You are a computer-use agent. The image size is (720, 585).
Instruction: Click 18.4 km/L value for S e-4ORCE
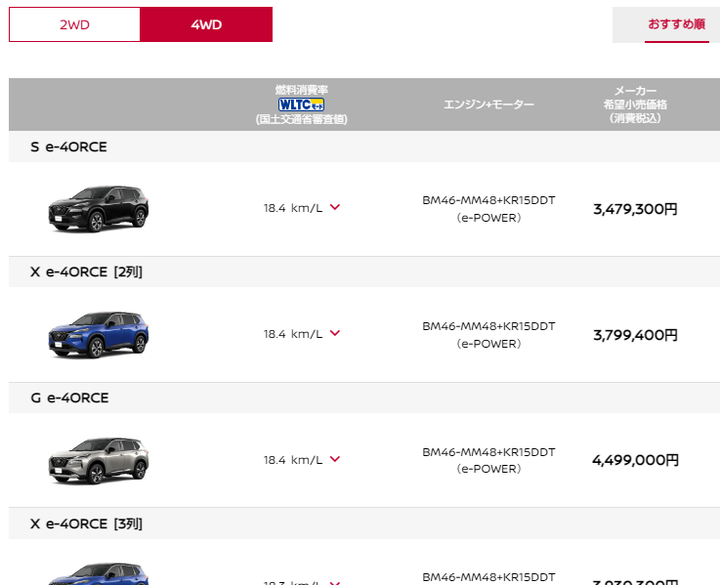293,208
